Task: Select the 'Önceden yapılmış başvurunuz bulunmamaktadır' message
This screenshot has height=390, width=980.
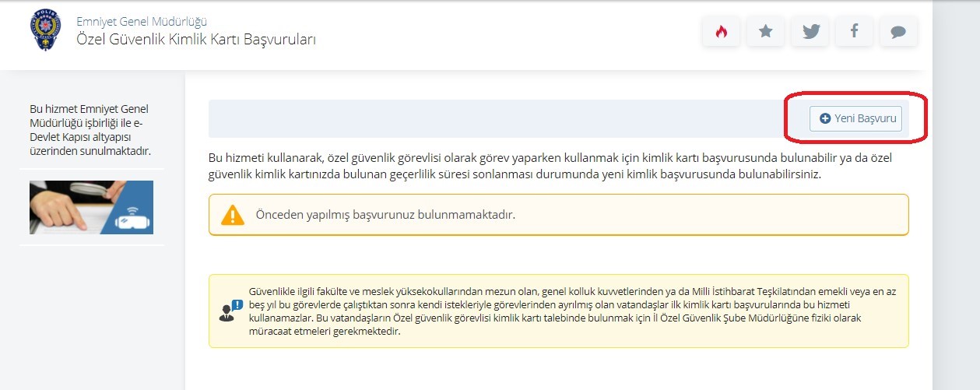Action: coord(385,215)
